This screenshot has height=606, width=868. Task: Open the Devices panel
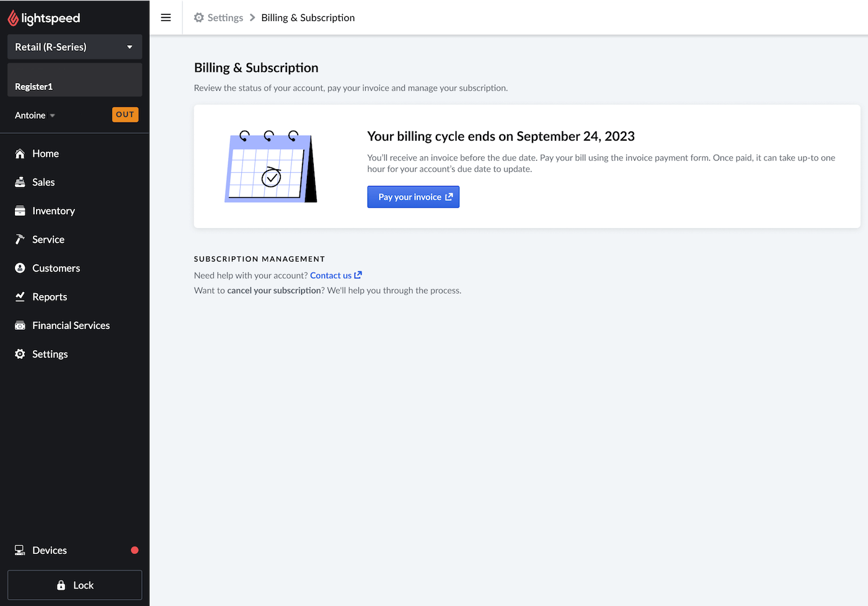[x=49, y=550]
